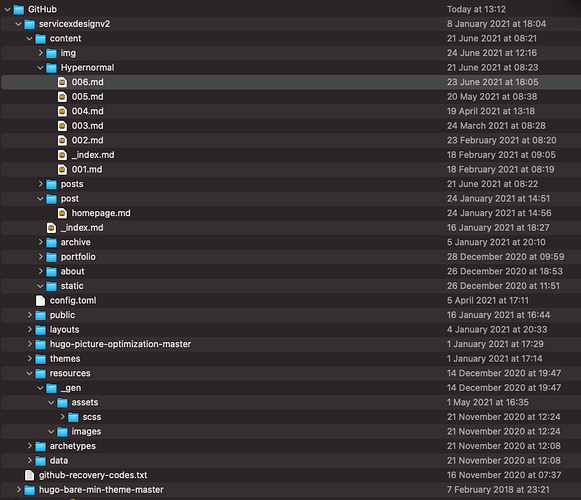Select the file name 005.md
This screenshot has height=500, width=581.
[87, 97]
